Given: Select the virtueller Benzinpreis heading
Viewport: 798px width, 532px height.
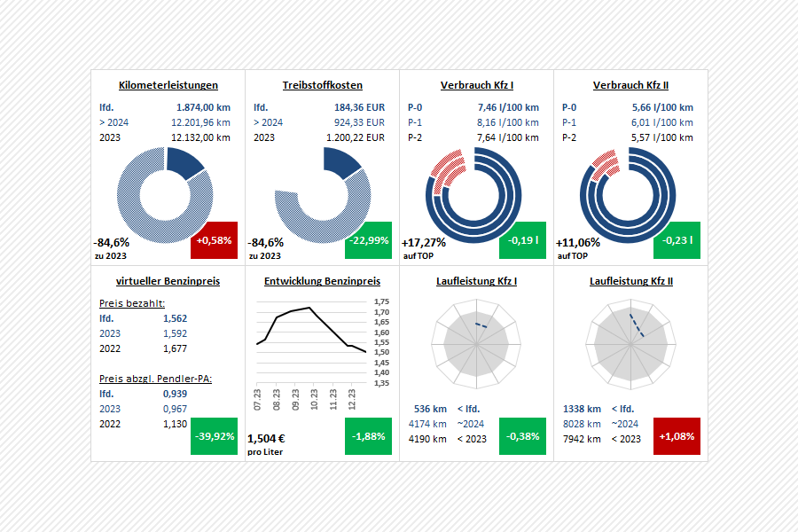Looking at the screenshot, I should (168, 281).
